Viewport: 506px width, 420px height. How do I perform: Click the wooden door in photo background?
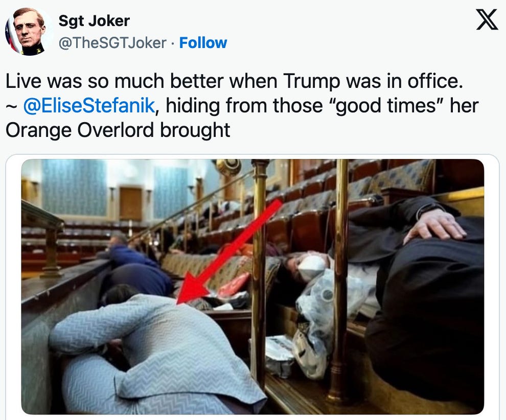pos(130,203)
